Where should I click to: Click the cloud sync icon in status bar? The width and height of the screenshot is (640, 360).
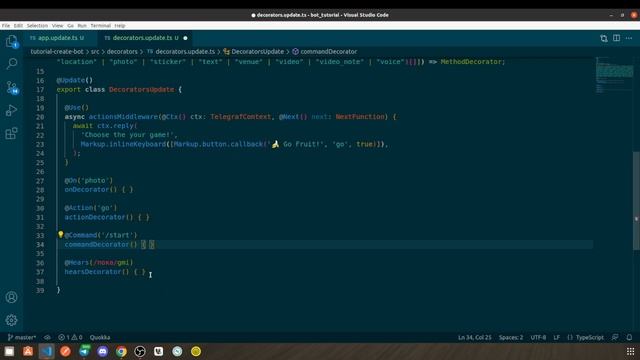tap(47, 337)
